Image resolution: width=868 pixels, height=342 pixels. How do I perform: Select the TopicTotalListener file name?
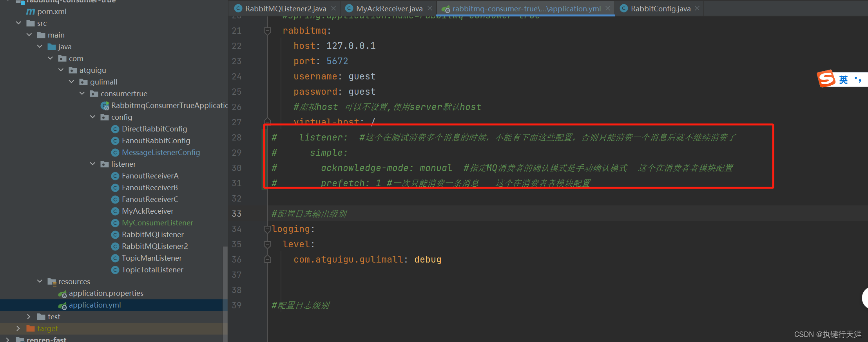click(152, 270)
